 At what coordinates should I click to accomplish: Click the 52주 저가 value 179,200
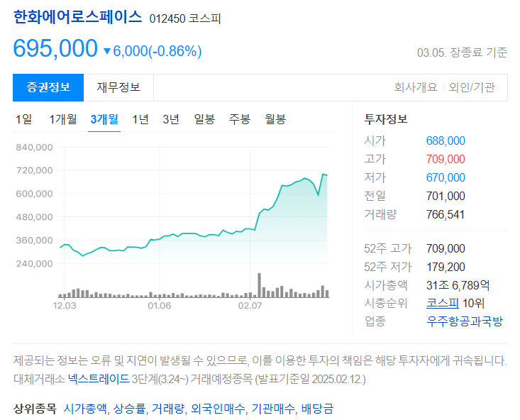[446, 267]
